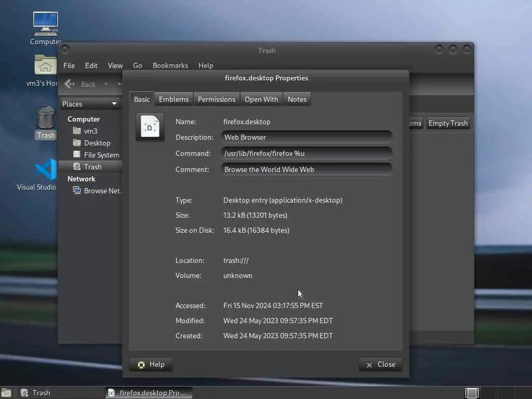532x399 pixels.
Task: Open the Edit menu in Trash window
Action: 91,65
